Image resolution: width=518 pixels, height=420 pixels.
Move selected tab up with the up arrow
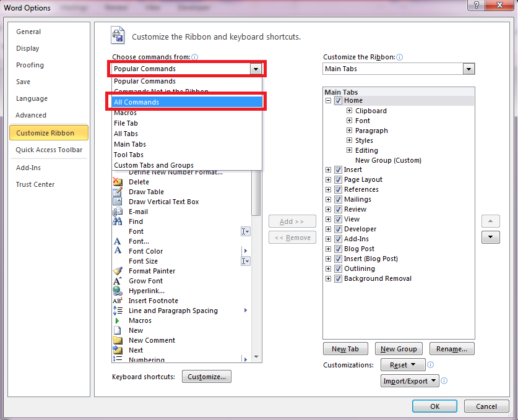pos(490,221)
